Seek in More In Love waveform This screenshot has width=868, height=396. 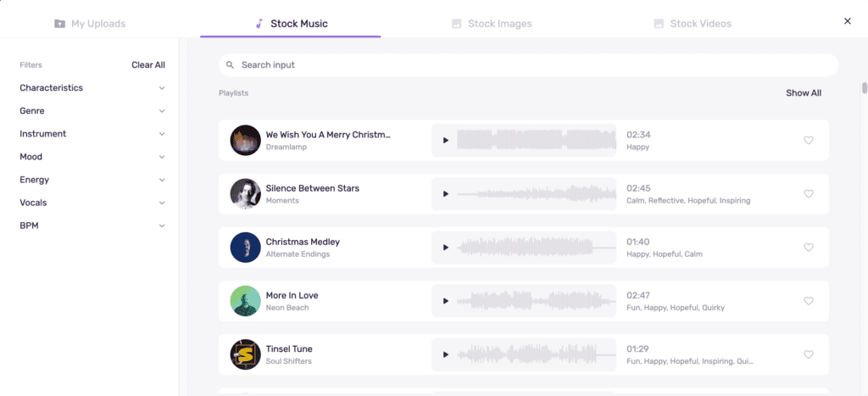(537, 301)
